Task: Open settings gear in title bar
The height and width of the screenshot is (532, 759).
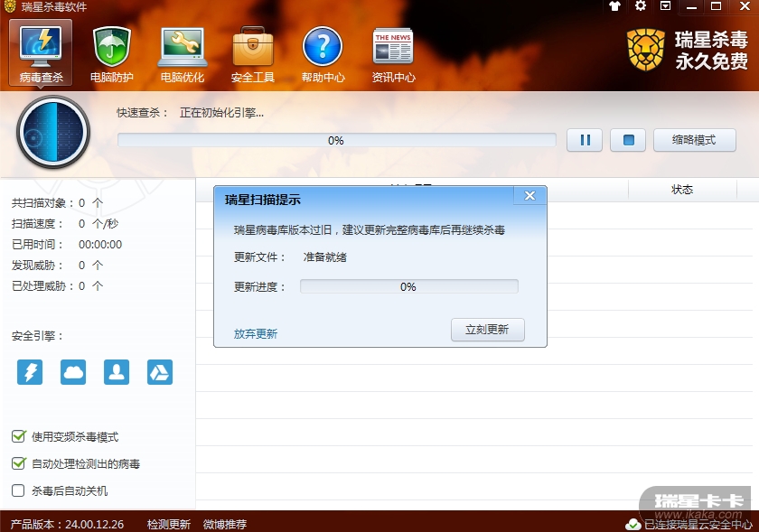Action: pos(641,6)
